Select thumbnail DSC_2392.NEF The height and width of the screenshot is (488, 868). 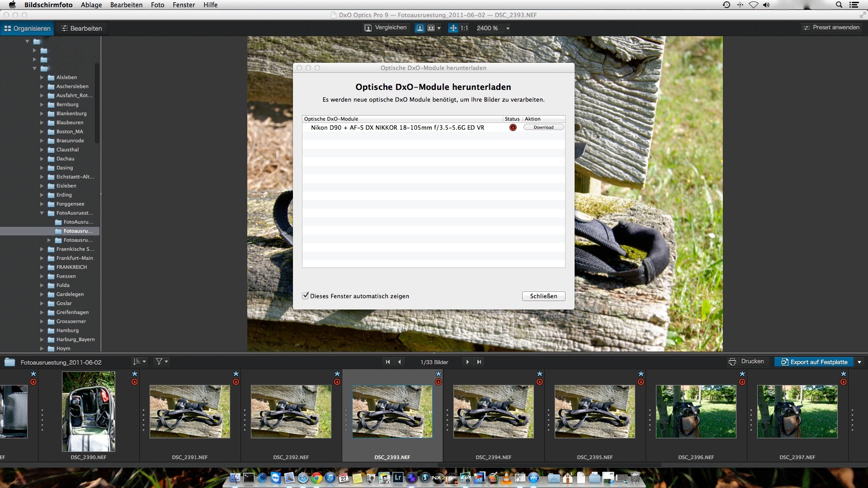[x=291, y=411]
